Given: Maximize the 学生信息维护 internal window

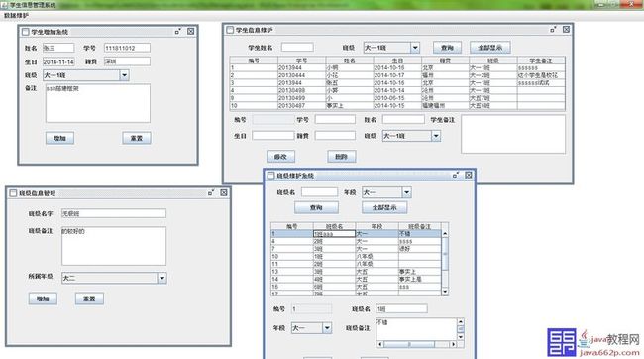Looking at the screenshot, I should click(553, 30).
